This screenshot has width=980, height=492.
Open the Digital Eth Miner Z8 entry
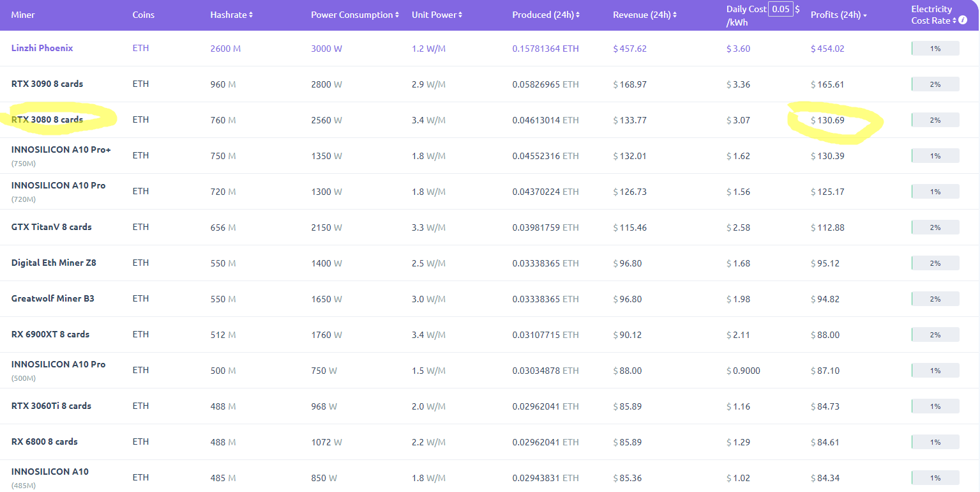(54, 263)
